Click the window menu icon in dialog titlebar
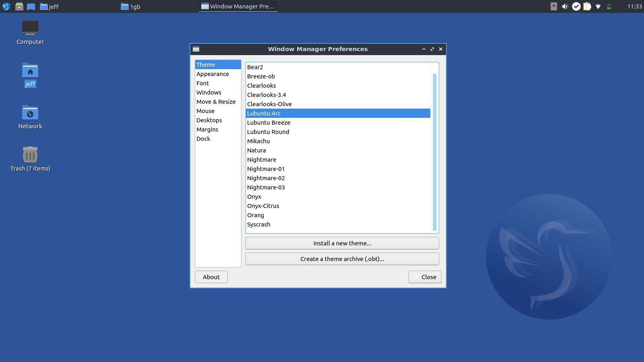The width and height of the screenshot is (644, 362). point(196,49)
